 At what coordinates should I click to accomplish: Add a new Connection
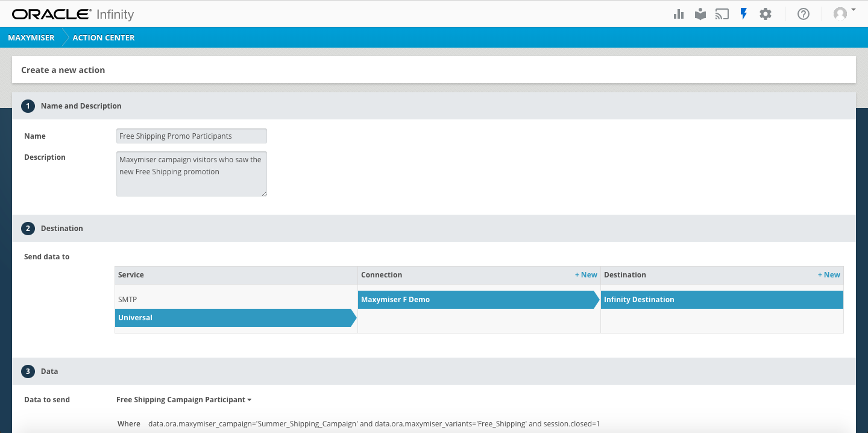click(x=586, y=275)
